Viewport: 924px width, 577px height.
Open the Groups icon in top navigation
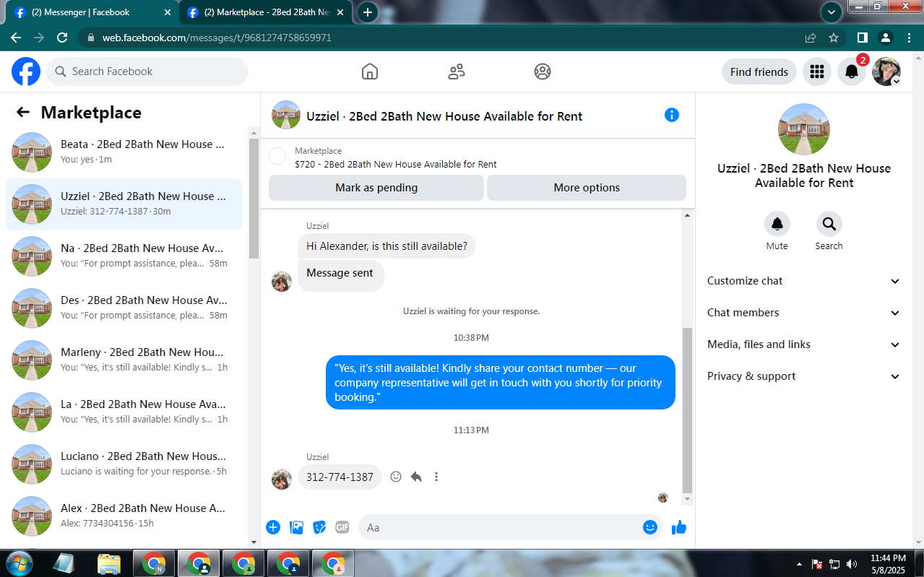coord(543,71)
